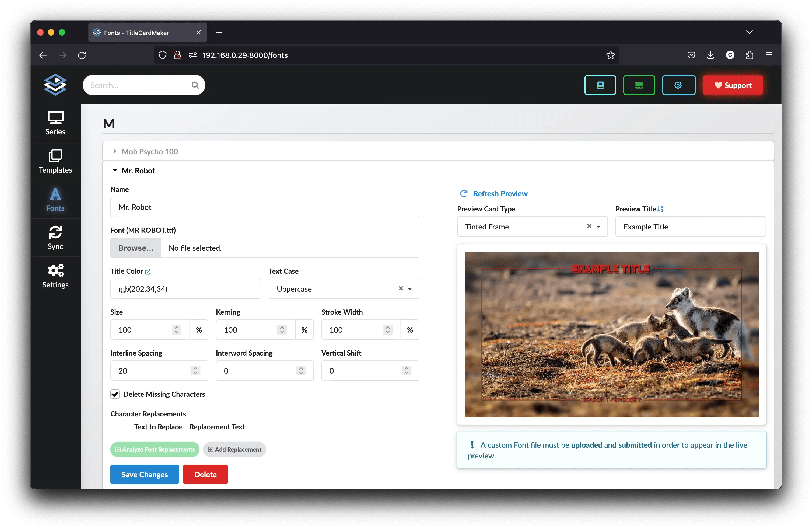Open the green database status icon

639,85
